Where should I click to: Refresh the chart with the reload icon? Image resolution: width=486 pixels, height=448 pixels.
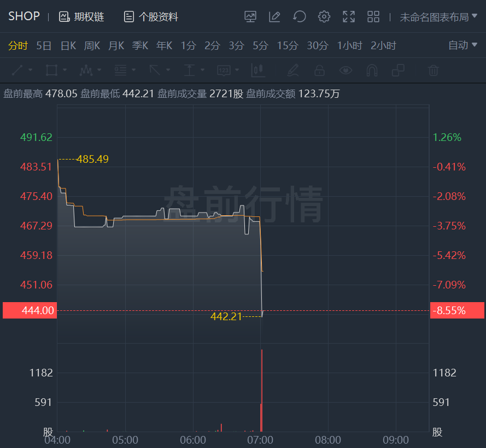tap(299, 17)
